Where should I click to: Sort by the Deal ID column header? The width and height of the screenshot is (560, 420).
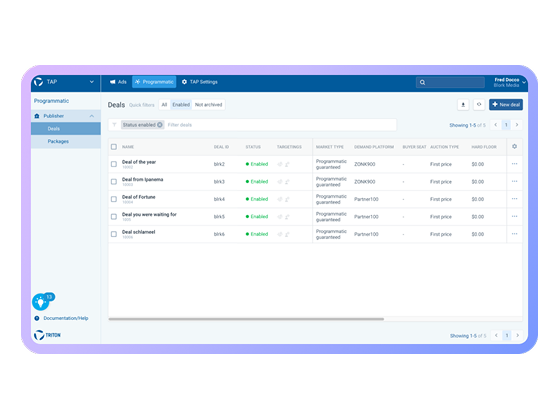coord(221,147)
